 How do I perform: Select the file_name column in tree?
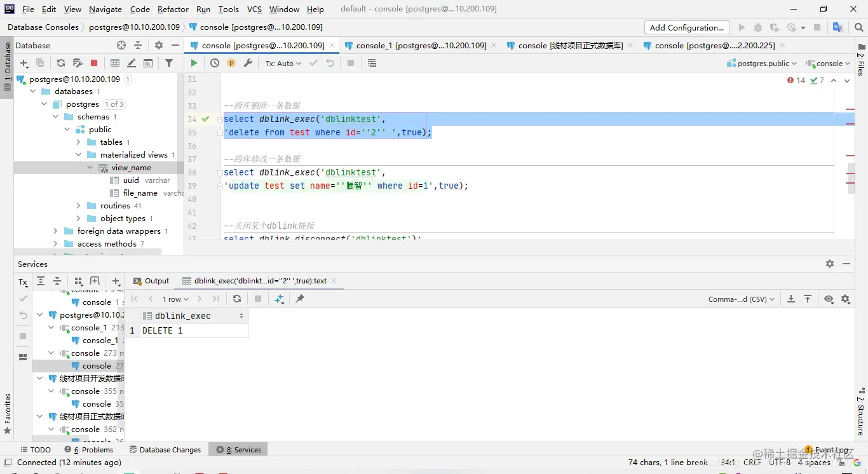click(x=147, y=193)
